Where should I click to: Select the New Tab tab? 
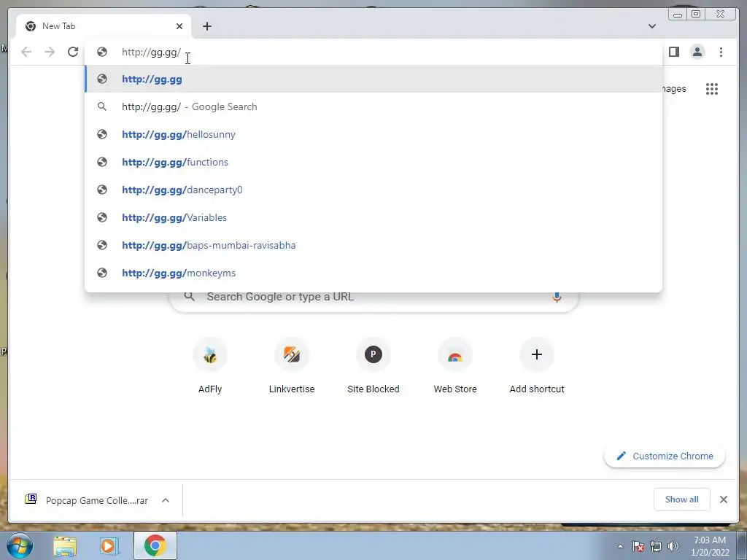coord(103,26)
